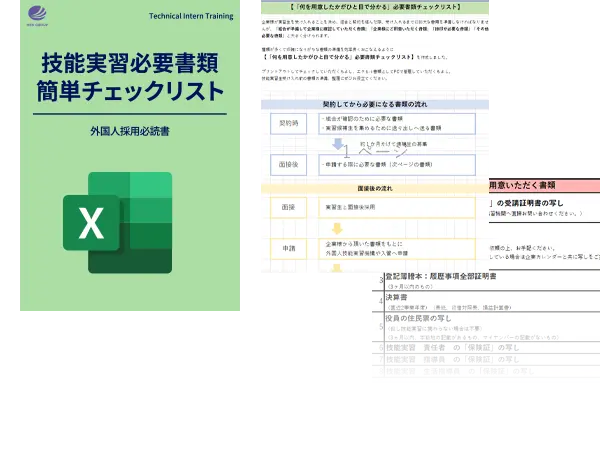Click row 5 役員の住民票の写し
600x468 pixels.
tap(486, 327)
